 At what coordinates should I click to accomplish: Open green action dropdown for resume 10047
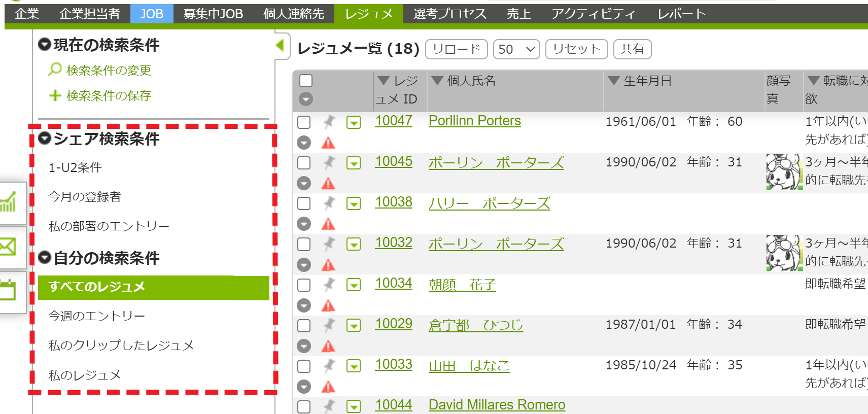coord(354,122)
